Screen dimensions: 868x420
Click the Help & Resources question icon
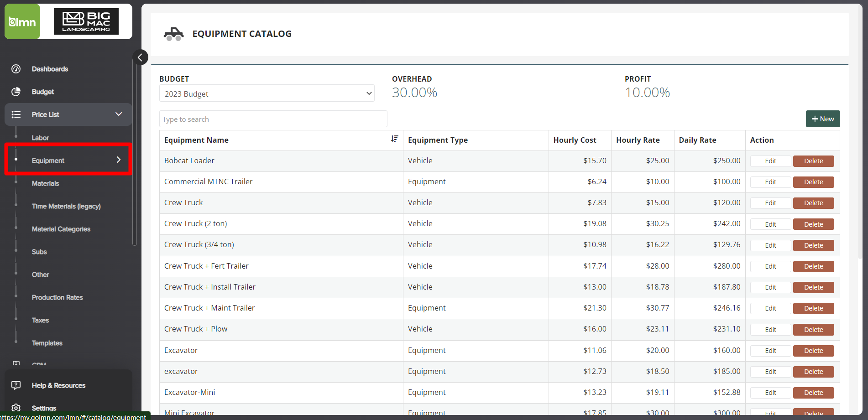(x=16, y=385)
